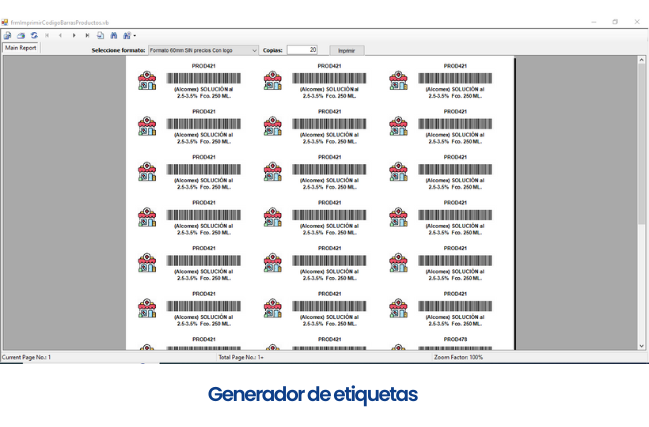
Task: Open the Zoom icon's dropdown arrow
Action: [135, 36]
